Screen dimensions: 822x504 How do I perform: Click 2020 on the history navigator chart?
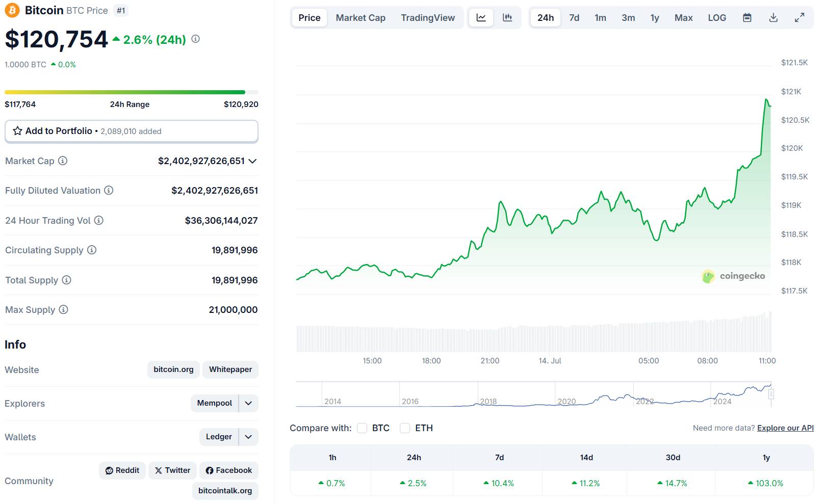(x=567, y=402)
